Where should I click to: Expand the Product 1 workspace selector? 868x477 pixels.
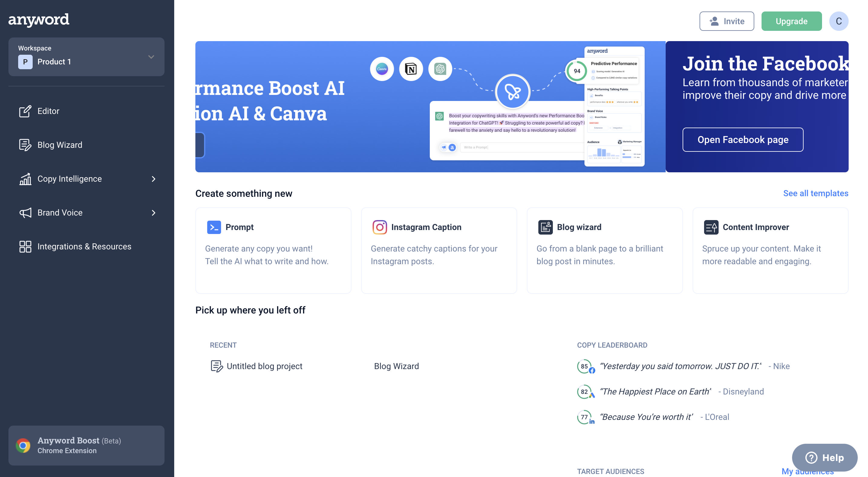point(151,57)
